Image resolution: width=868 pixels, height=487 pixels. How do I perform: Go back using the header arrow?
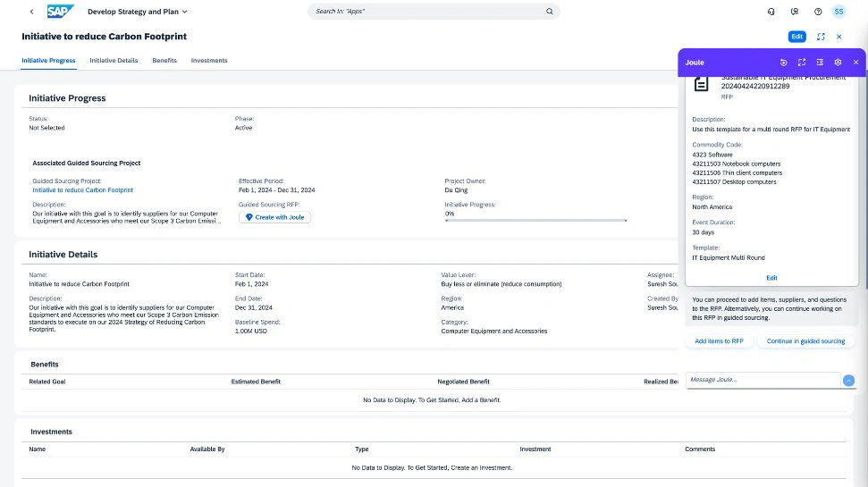(x=31, y=12)
